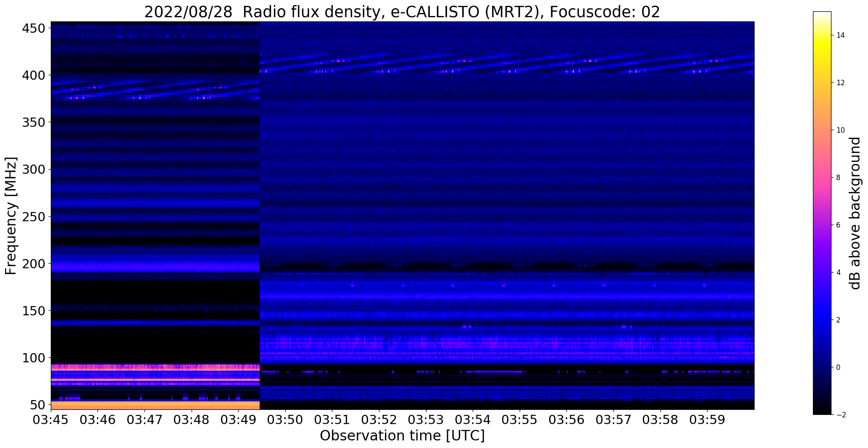The width and height of the screenshot is (868, 448).
Task: Click the 03:58 time tick label
Action: pyautogui.click(x=660, y=419)
